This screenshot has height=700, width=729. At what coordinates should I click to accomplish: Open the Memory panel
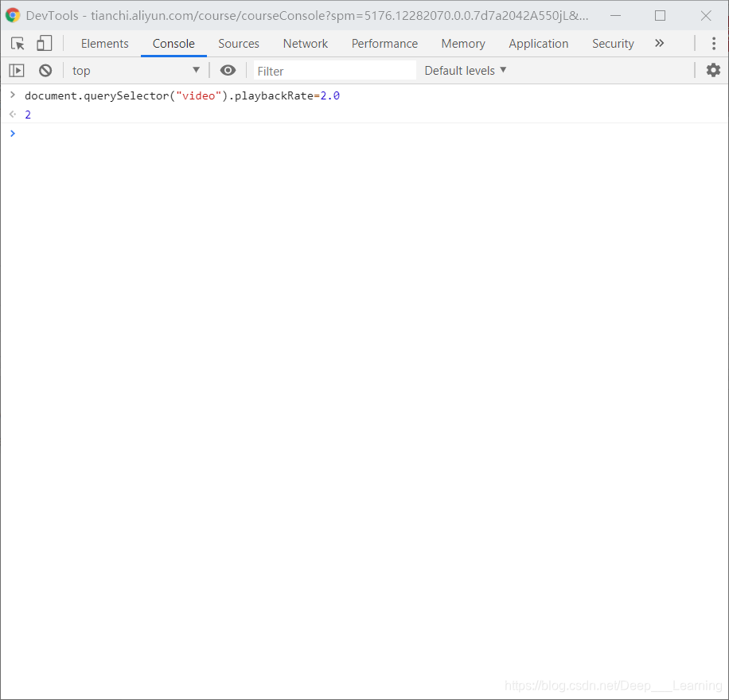[x=462, y=43]
